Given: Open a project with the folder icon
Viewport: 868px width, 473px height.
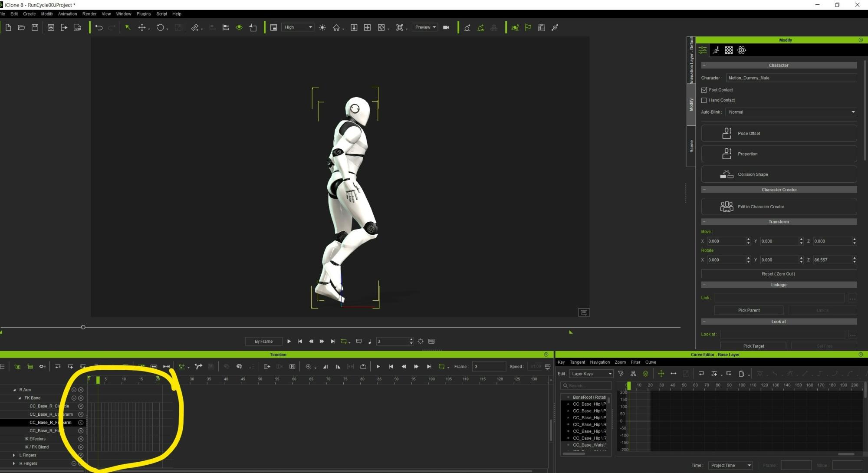Looking at the screenshot, I should coord(21,27).
